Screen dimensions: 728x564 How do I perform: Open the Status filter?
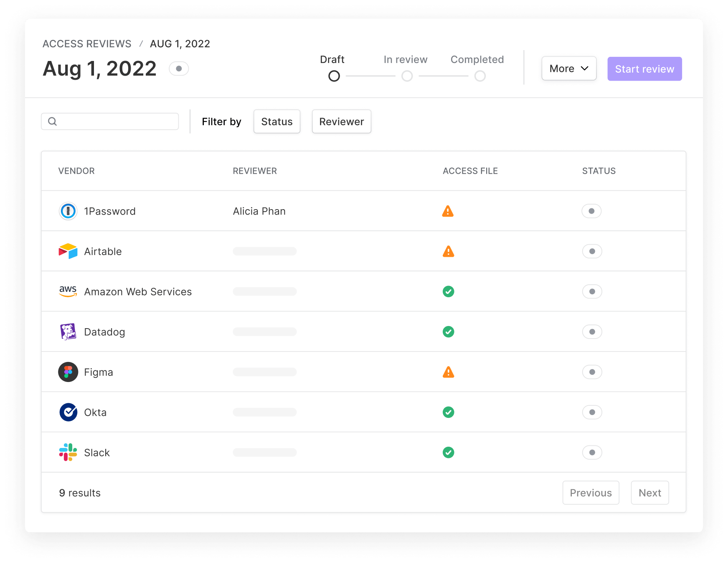[x=276, y=121]
